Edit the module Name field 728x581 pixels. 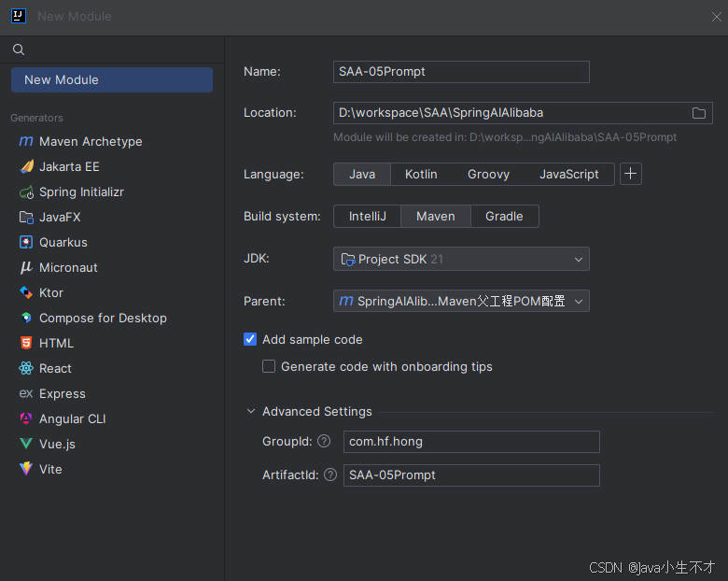461,72
